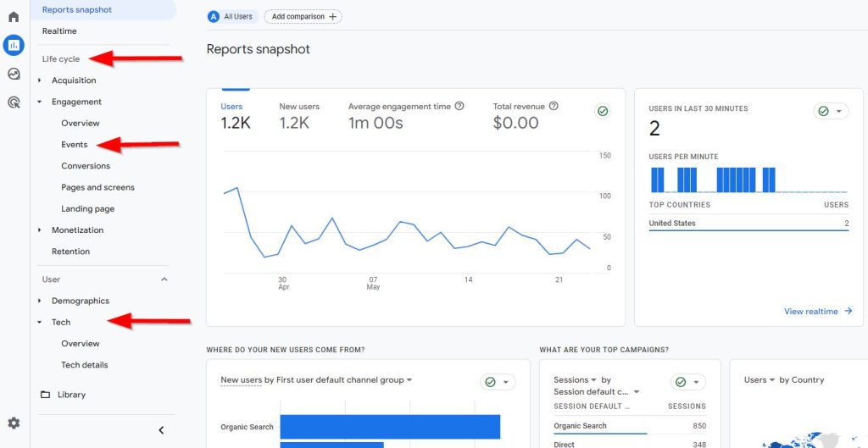Click help icon beside Average engagement time

tap(459, 107)
